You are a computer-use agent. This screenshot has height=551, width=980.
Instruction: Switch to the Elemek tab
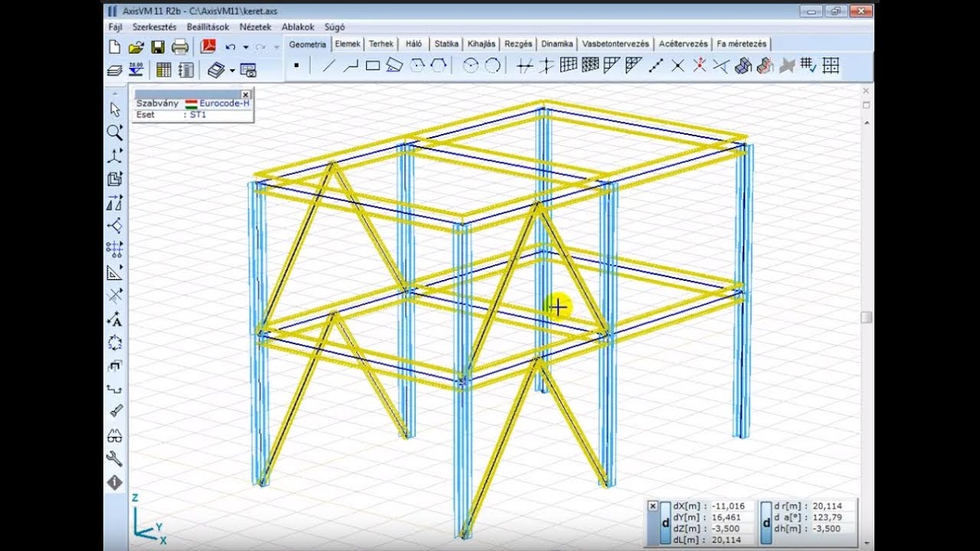(x=348, y=44)
